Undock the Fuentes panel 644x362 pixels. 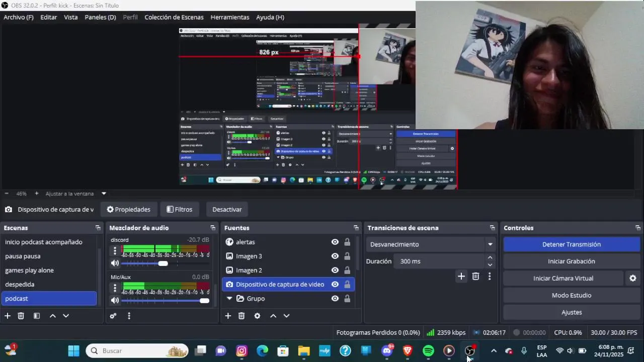click(x=356, y=228)
